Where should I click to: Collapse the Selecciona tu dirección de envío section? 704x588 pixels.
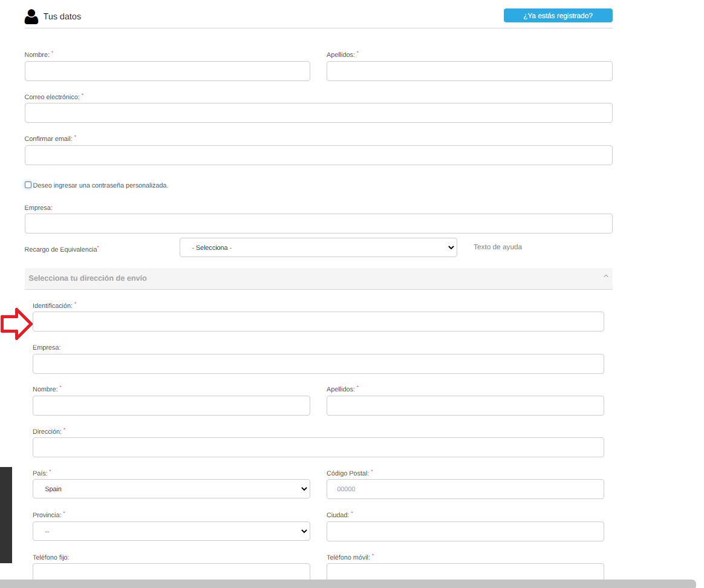tap(318, 278)
